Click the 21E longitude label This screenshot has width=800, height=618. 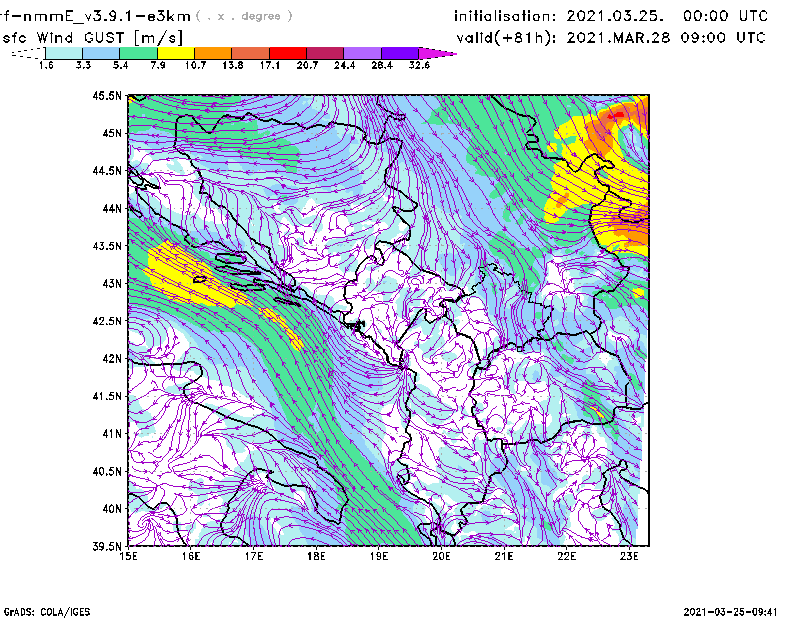504,556
